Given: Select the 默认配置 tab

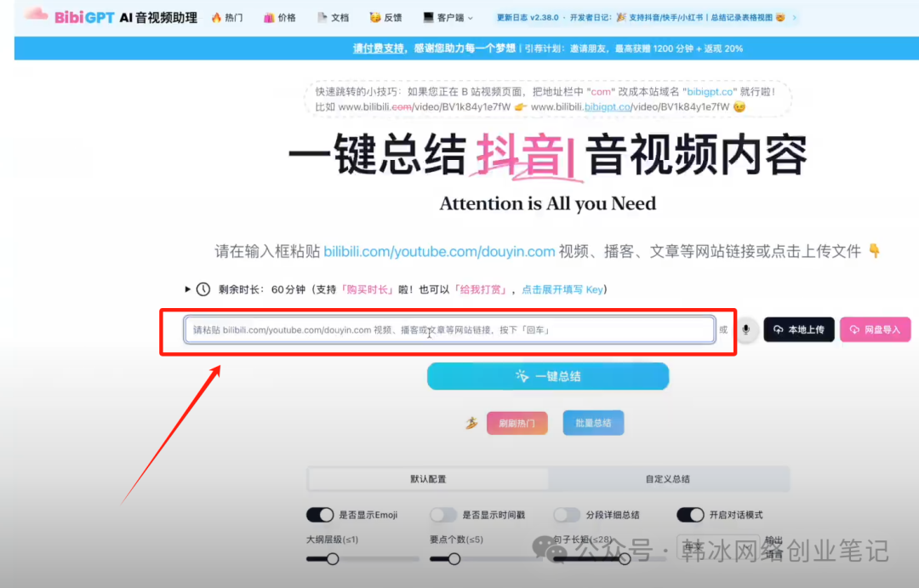Looking at the screenshot, I should coord(428,479).
